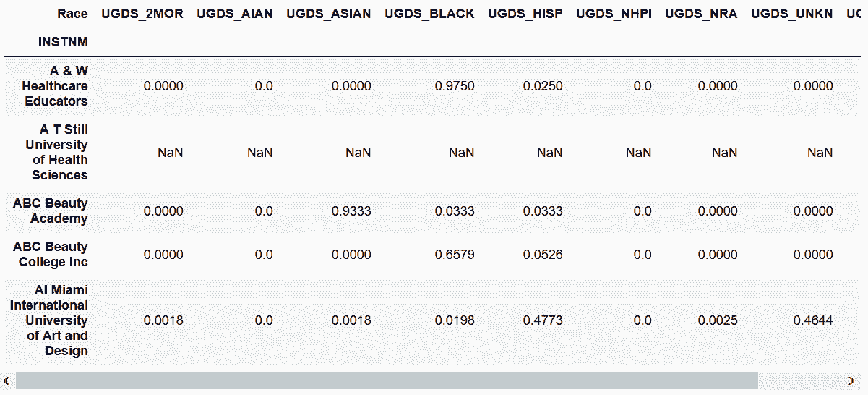Select the UGDS_2MOR column header
The image size is (868, 395).
142,14
